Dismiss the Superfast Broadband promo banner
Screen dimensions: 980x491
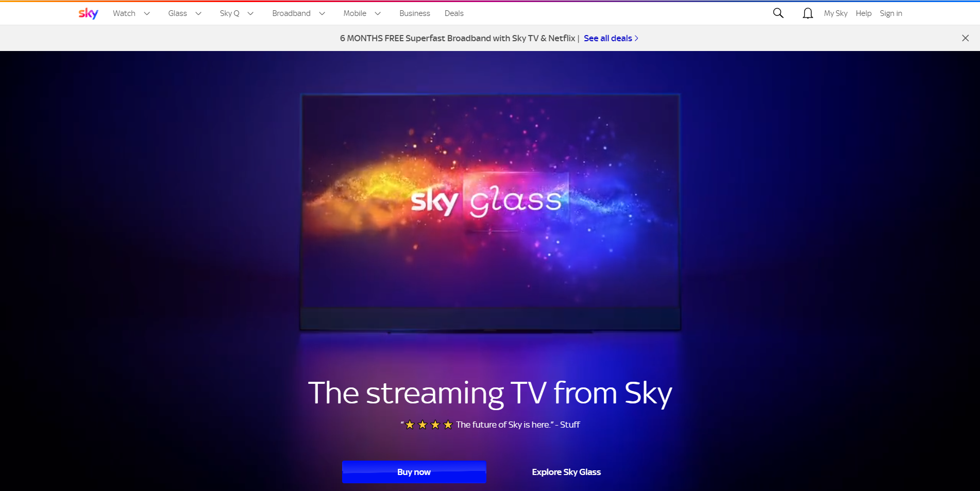(x=965, y=38)
